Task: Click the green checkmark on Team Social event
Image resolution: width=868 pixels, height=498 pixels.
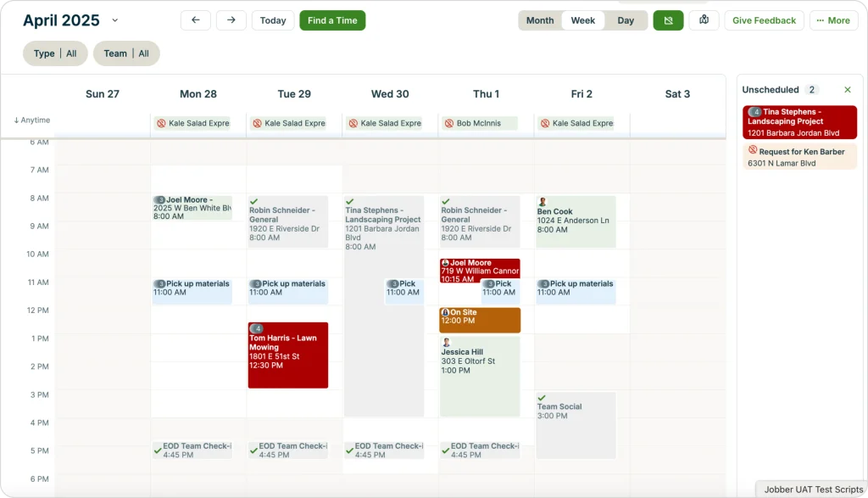Action: (x=540, y=397)
